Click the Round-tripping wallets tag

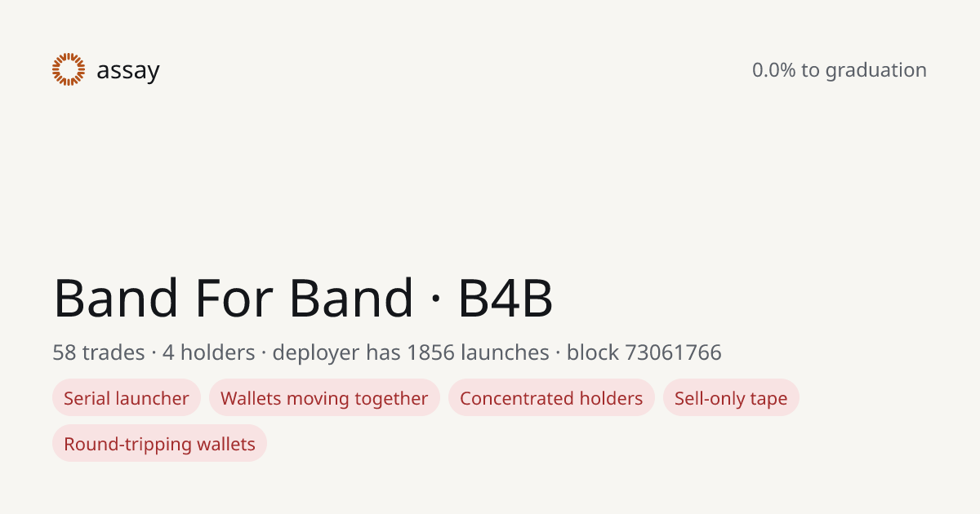click(x=159, y=444)
